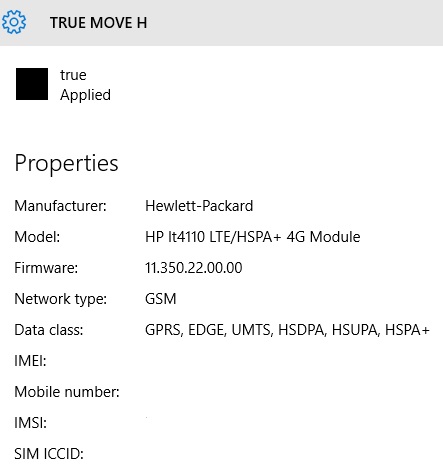Viewport: 443px width, 469px height.
Task: Click the Settings gear icon
Action: [14, 22]
